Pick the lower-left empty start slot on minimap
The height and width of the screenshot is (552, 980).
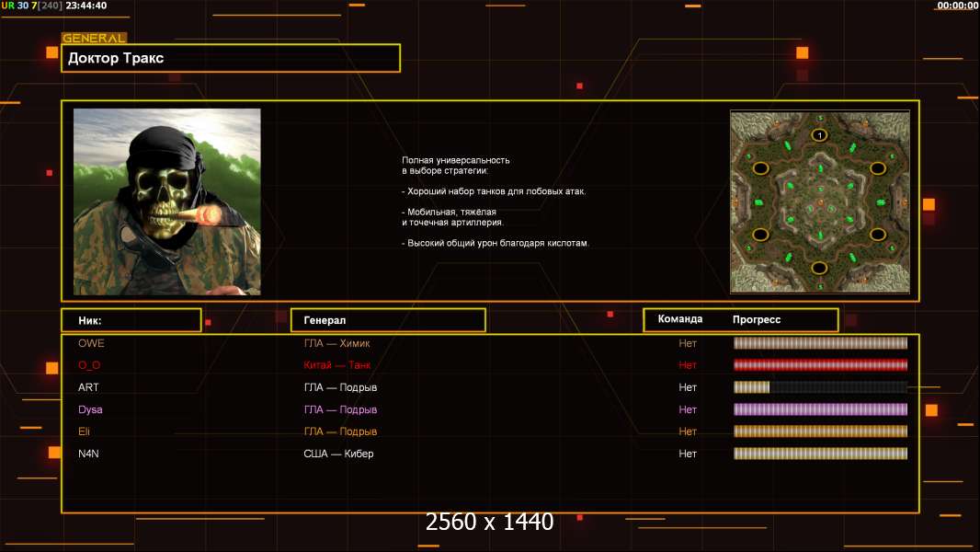(760, 235)
